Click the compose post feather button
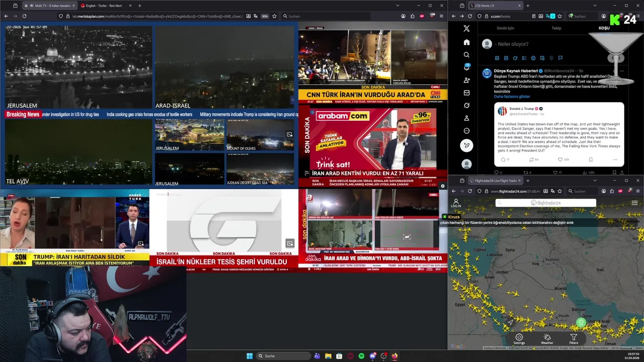Screen dimensions: 644x362 point(466,145)
